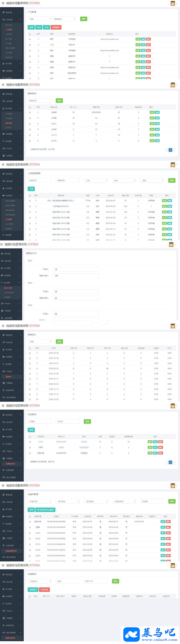Open the 渠道 dropdown in 渠道统计 page
Image resolution: width=180 pixels, height=644 pixels.
click(x=39, y=342)
